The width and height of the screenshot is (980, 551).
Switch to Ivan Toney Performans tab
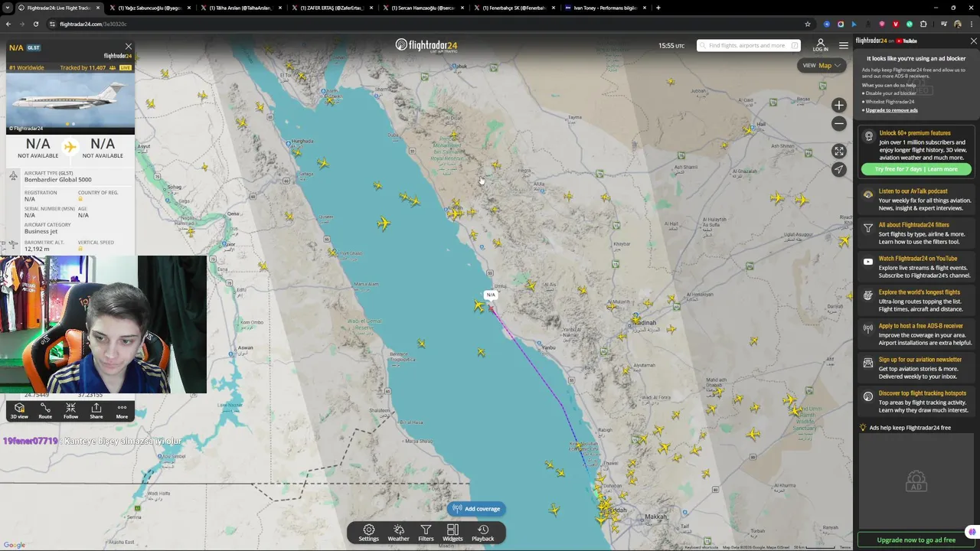coord(605,8)
